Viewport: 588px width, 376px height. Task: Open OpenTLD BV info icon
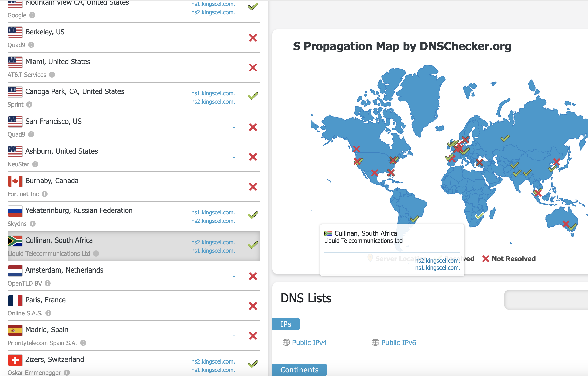click(48, 283)
